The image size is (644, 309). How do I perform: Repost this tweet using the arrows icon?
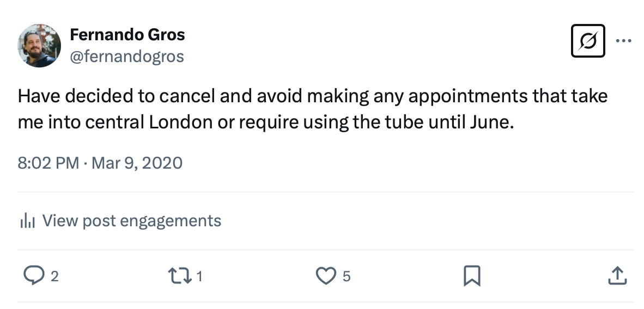tap(181, 276)
